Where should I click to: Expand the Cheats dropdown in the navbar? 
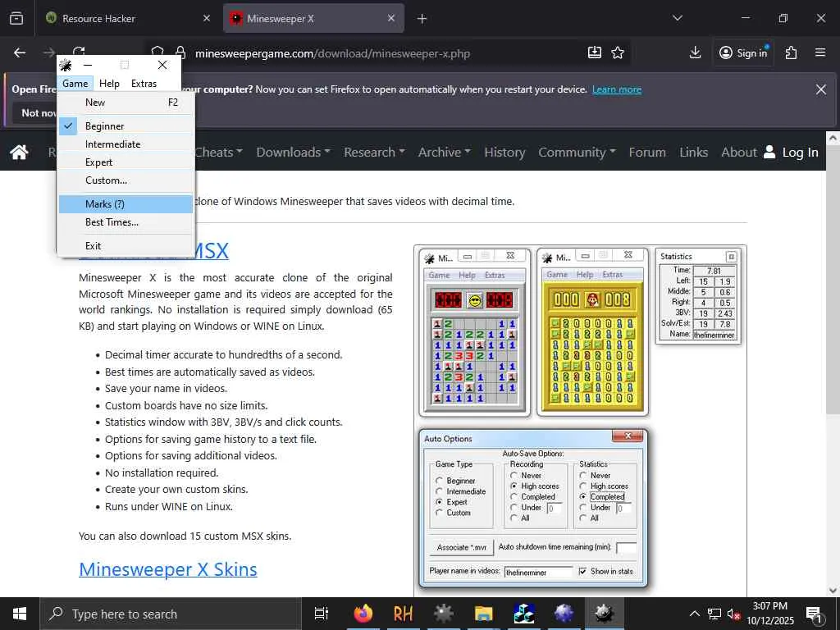[219, 152]
